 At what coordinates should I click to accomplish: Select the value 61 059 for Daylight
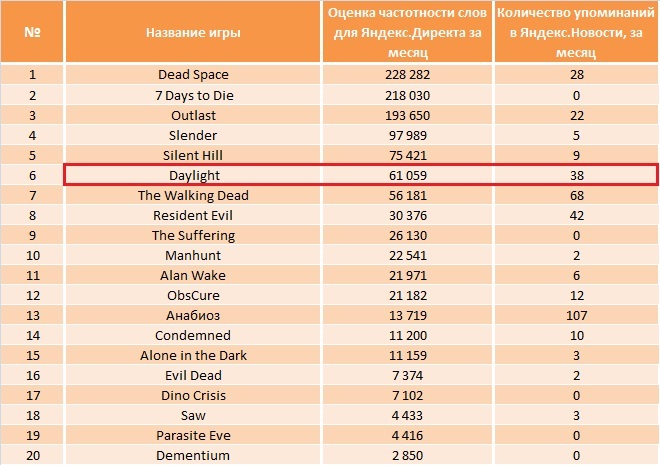click(x=407, y=175)
